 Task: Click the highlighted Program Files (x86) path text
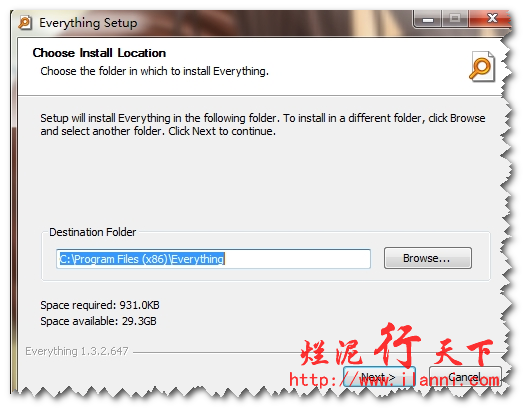click(142, 259)
